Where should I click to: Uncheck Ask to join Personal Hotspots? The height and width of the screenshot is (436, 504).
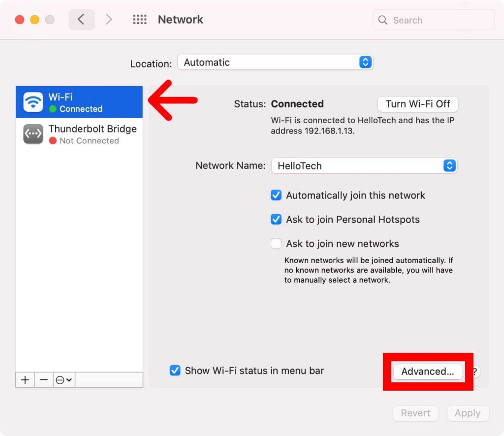pyautogui.click(x=276, y=219)
